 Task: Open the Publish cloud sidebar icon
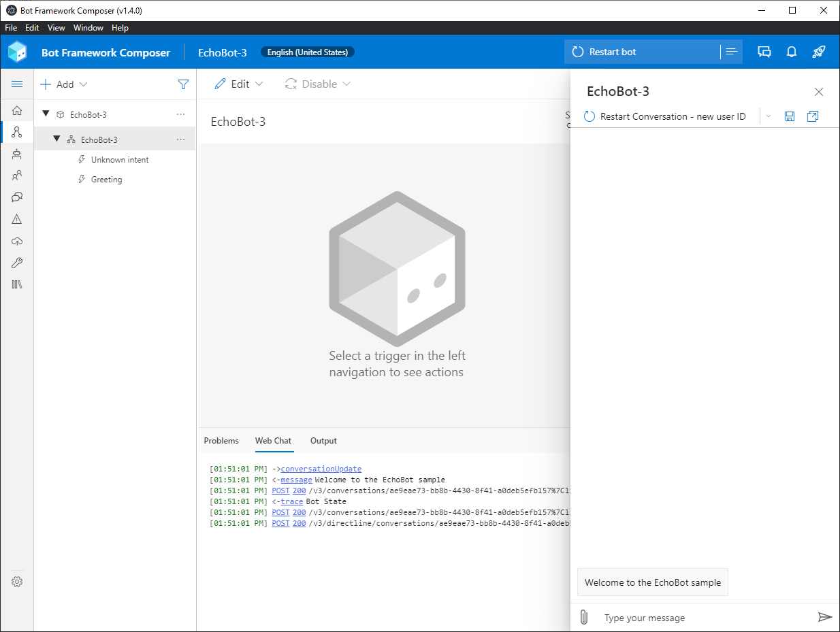17,241
